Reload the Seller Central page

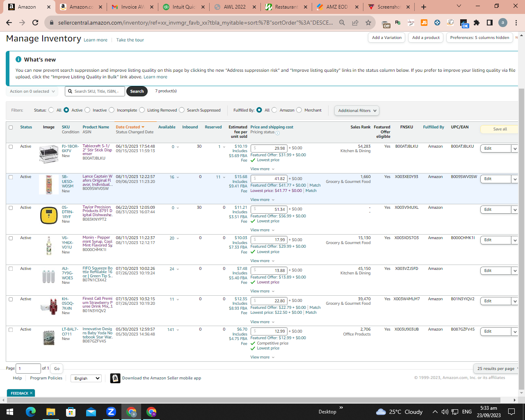click(35, 23)
